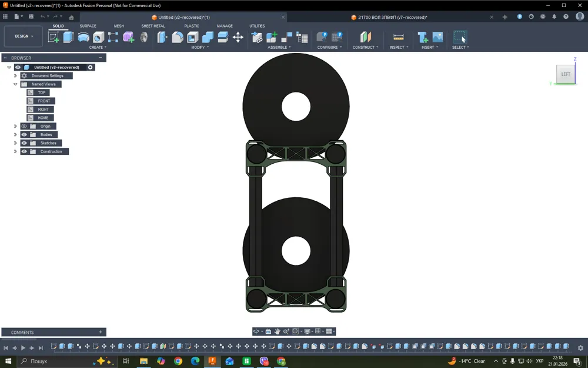Select the Revolve tool
Image resolution: width=588 pixels, height=368 pixels.
pyautogui.click(x=83, y=37)
